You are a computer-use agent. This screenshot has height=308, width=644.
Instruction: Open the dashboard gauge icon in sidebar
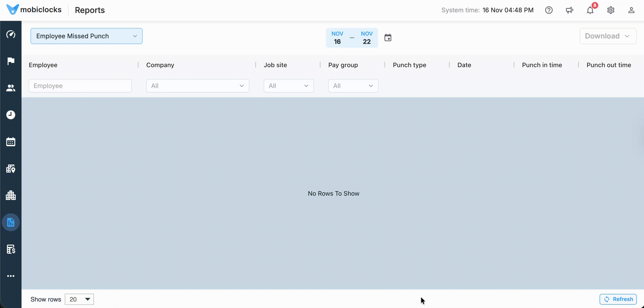point(11,34)
